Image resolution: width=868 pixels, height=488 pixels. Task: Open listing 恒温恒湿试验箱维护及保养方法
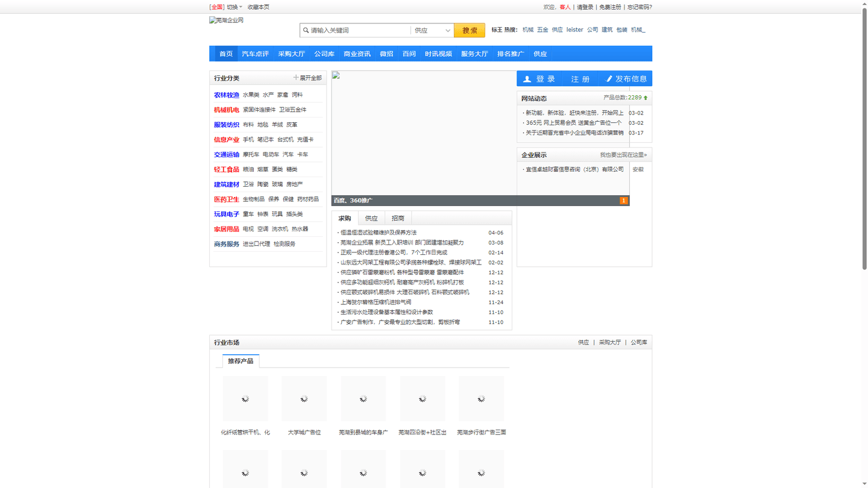click(379, 233)
